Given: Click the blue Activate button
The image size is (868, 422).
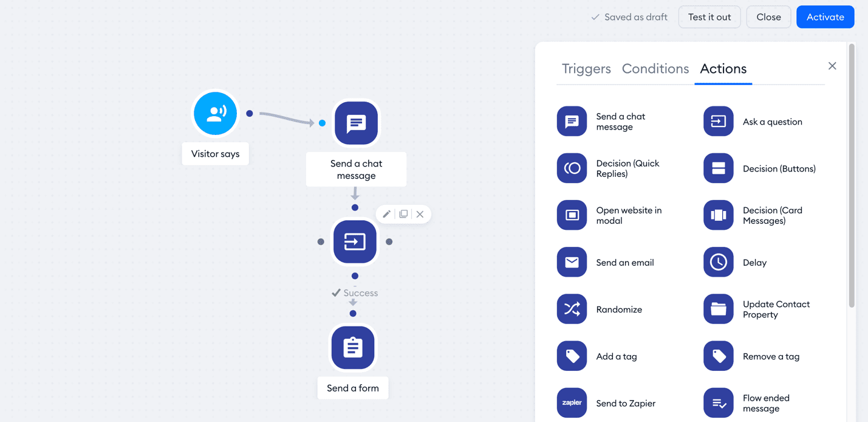Looking at the screenshot, I should click(x=825, y=16).
